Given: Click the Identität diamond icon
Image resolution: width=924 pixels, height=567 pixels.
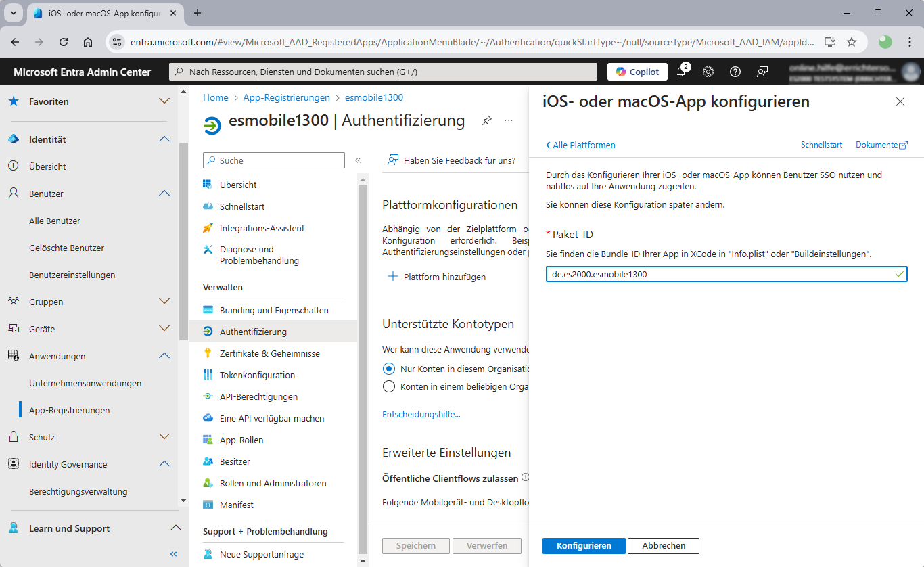Looking at the screenshot, I should pyautogui.click(x=14, y=139).
